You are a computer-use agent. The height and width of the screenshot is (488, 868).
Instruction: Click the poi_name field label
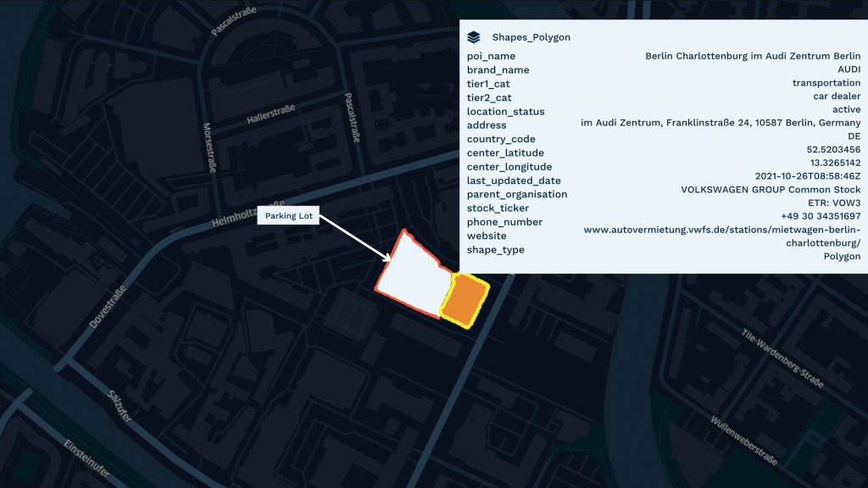[x=491, y=56]
